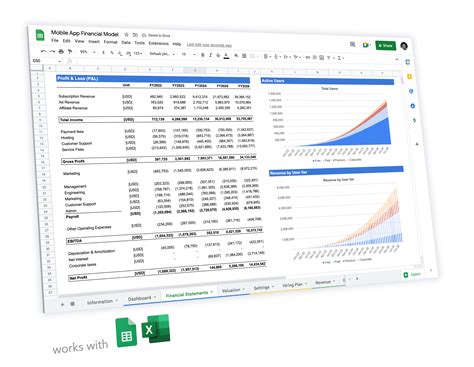Open Calendar in the side panel

(408, 62)
